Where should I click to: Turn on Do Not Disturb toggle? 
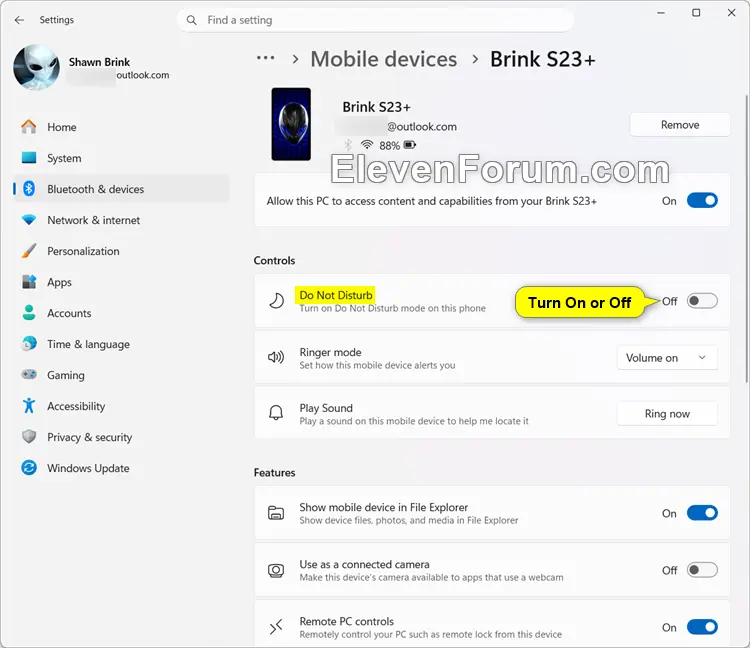pyautogui.click(x=702, y=301)
